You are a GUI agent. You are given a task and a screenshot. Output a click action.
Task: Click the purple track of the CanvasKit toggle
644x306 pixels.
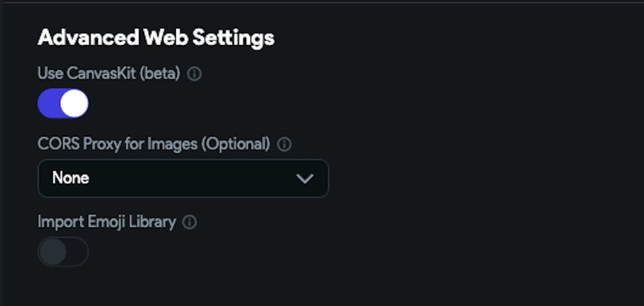coord(49,104)
